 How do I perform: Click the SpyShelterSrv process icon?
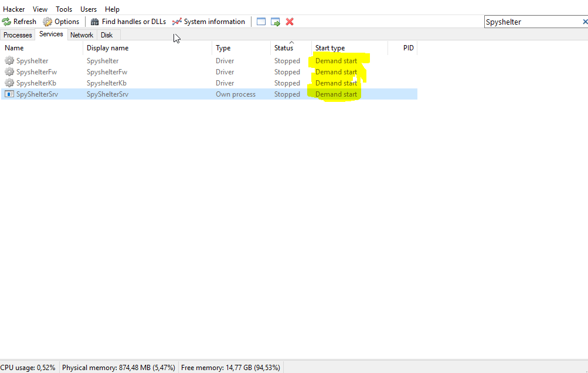point(9,94)
